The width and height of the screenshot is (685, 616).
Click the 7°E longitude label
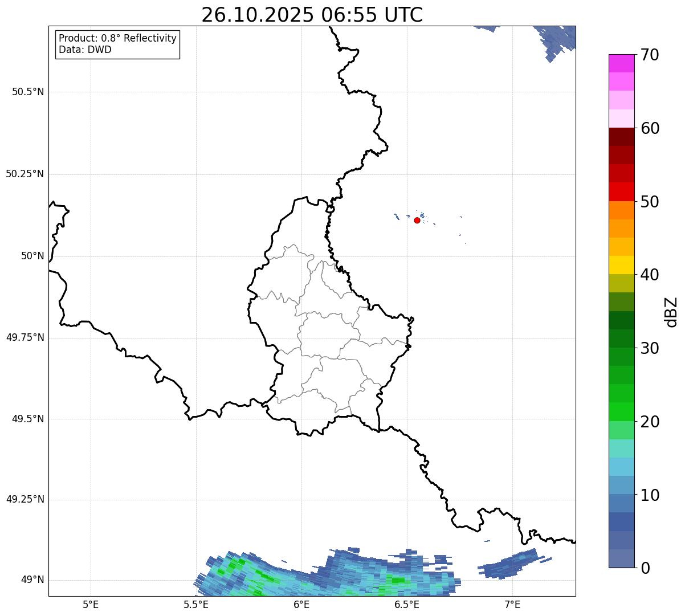(x=512, y=604)
